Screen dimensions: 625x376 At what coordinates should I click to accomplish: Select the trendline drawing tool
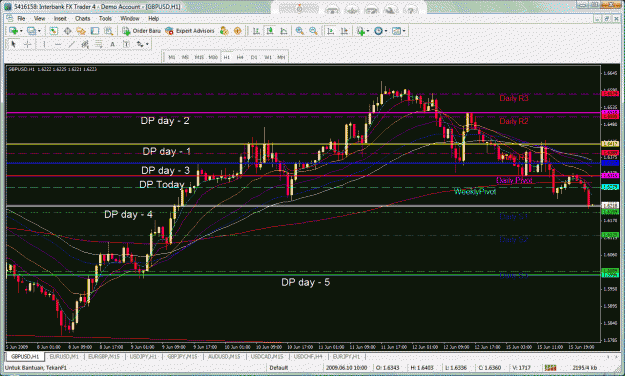tap(71, 44)
